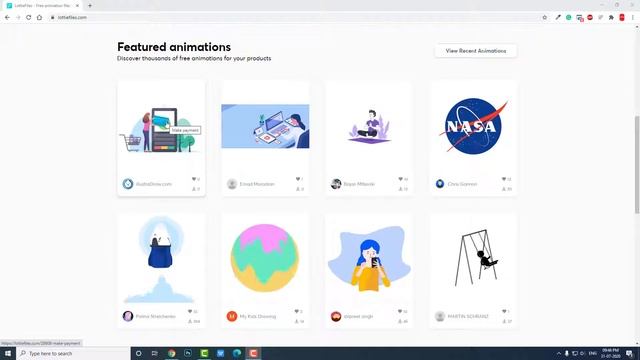Open the blue-haired girl with phone animation
Screen dimensions: 640x360
point(369,258)
